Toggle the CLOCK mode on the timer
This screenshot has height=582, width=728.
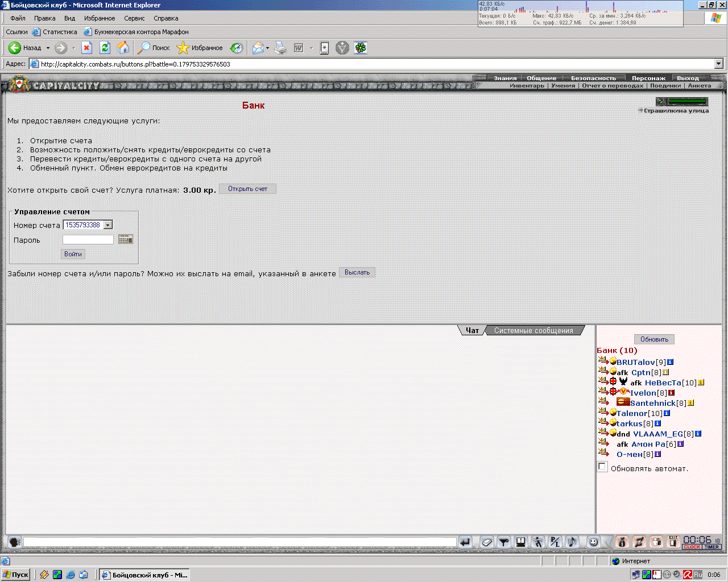click(692, 547)
